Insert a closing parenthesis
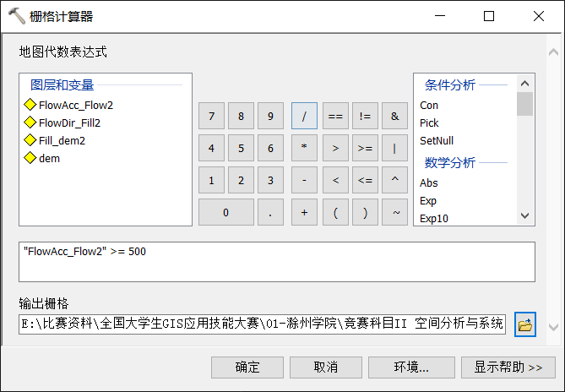Screen dimensions: 565x392 (365, 212)
